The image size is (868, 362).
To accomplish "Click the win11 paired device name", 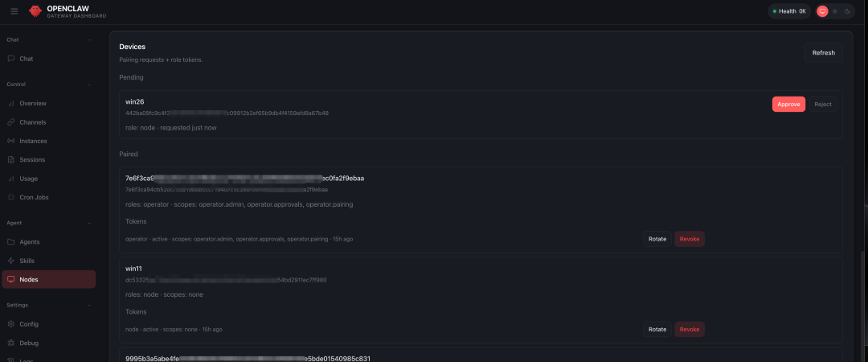I will (134, 269).
